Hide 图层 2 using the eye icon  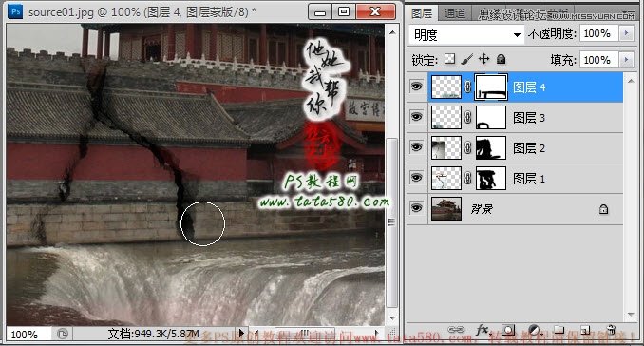tap(416, 147)
